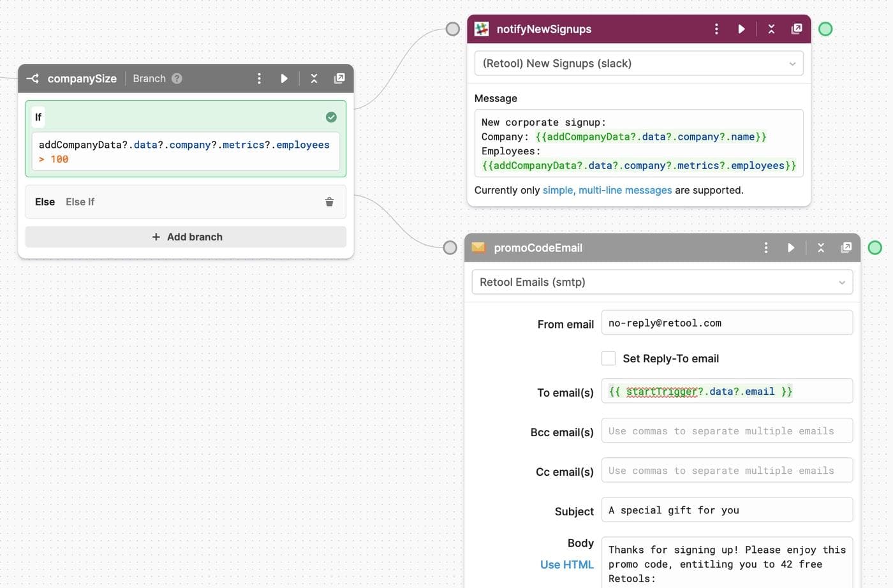
Task: Click the Slack icon on notifyNewSignups
Action: [x=481, y=29]
